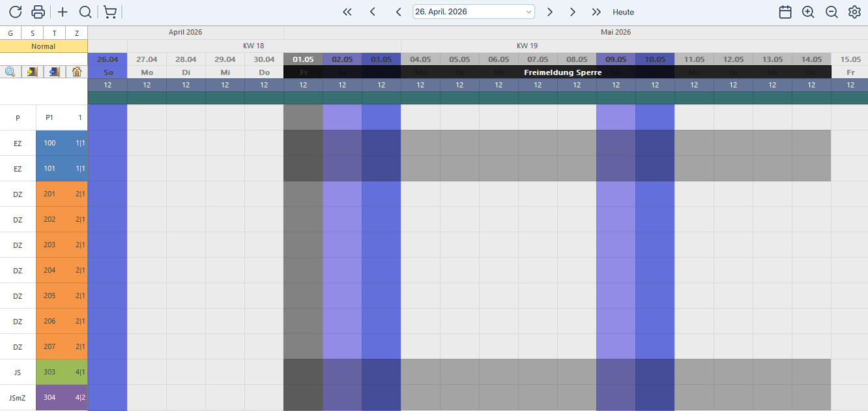The height and width of the screenshot is (411, 868).
Task: Click the door icon with yellow arrow
Action: (x=33, y=72)
